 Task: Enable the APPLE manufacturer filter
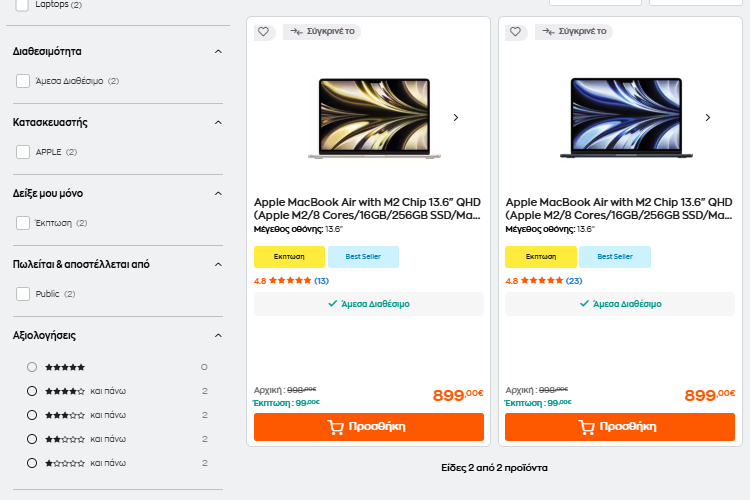(23, 152)
